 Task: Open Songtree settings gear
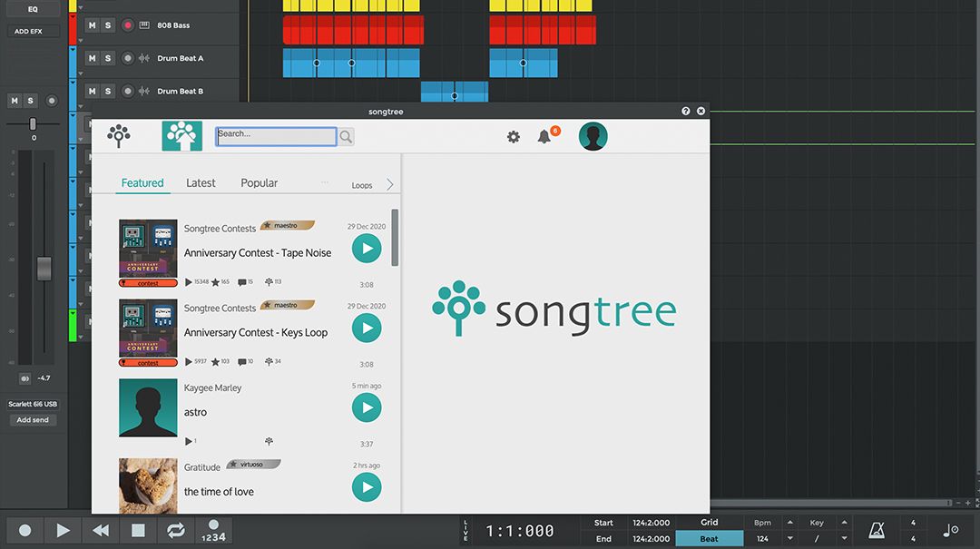click(513, 136)
